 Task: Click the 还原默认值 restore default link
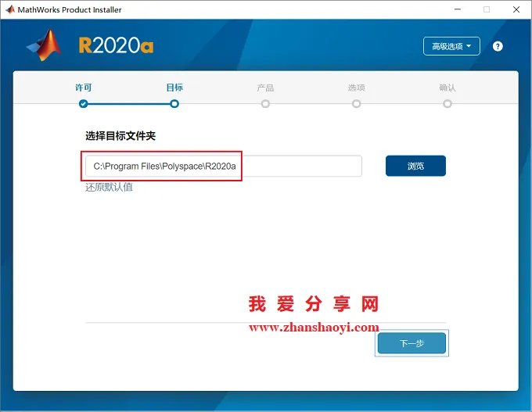click(109, 187)
